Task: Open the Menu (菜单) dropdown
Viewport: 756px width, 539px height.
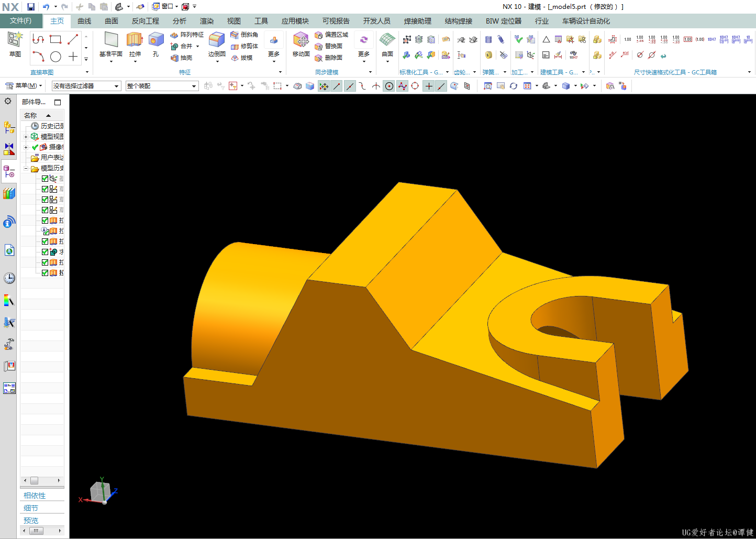Action: [24, 86]
